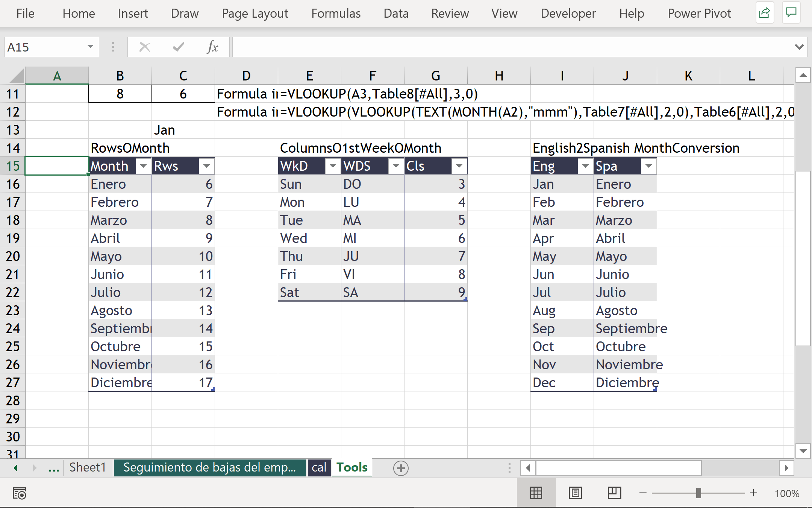Switch to Page Break Preview
Screen dimensions: 812x508
[614, 493]
